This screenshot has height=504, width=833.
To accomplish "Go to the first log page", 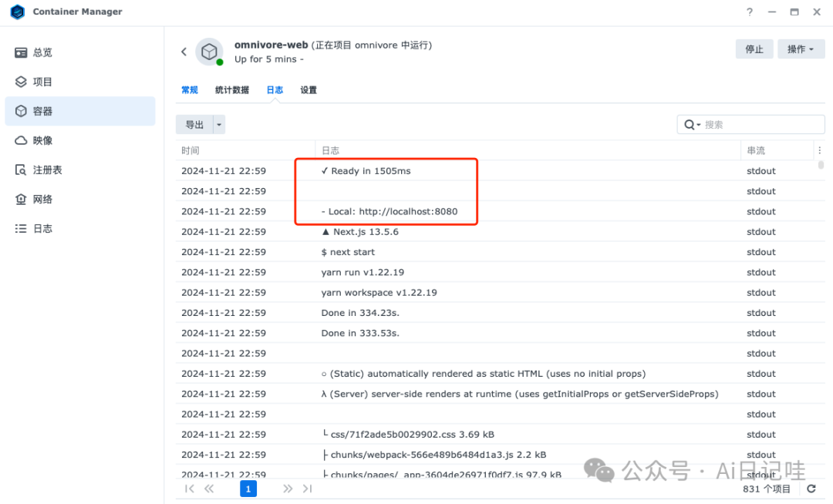I will pos(189,489).
